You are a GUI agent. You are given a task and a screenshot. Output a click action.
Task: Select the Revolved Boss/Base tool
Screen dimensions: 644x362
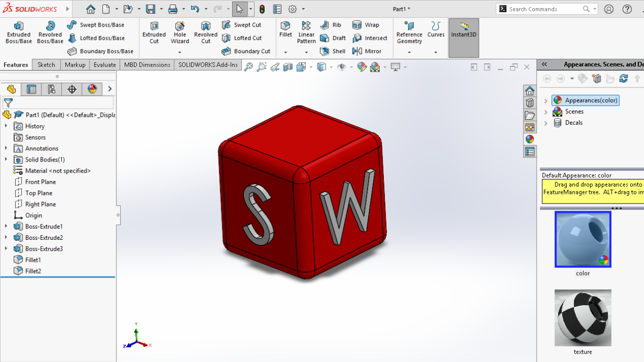[50, 33]
